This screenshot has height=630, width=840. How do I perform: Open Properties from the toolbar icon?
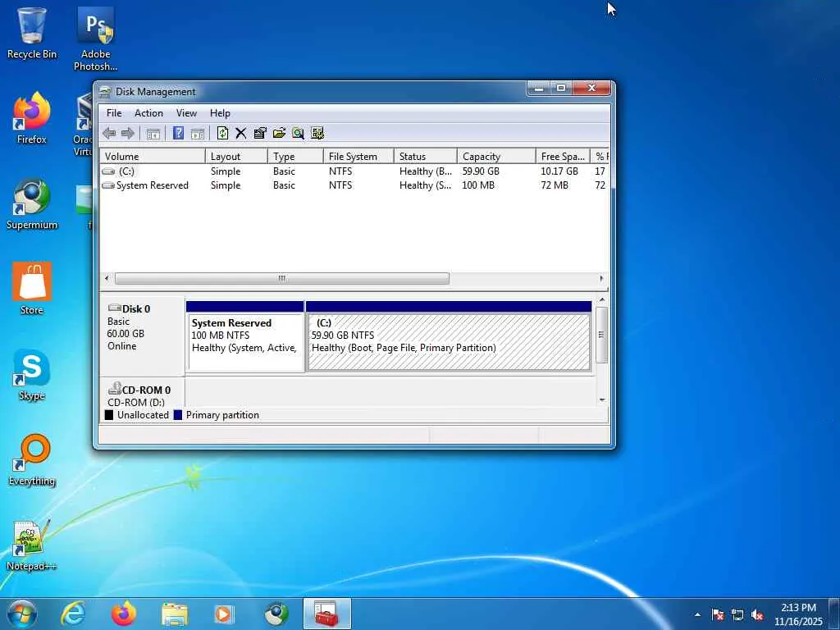[x=260, y=133]
